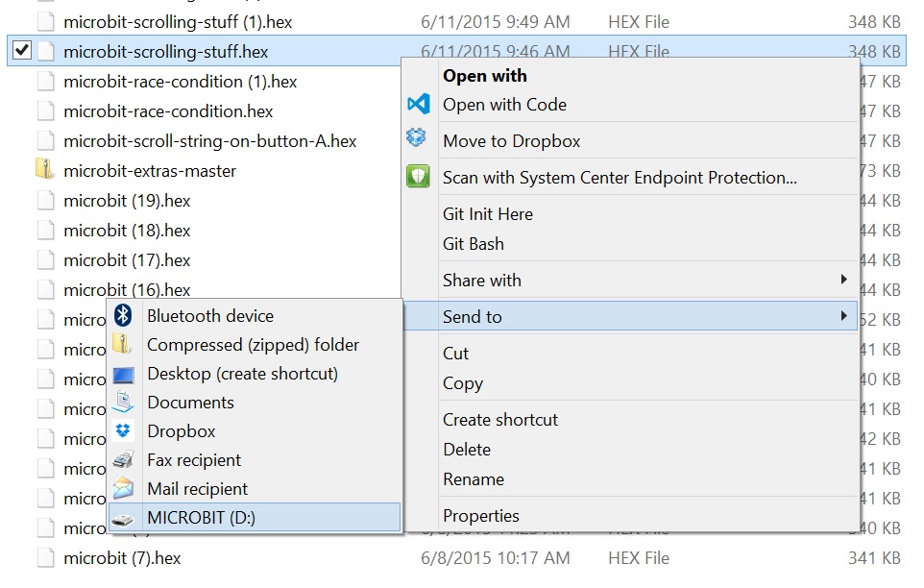The width and height of the screenshot is (924, 588).
Task: Click the Visual Studio Code icon
Action: [x=418, y=105]
